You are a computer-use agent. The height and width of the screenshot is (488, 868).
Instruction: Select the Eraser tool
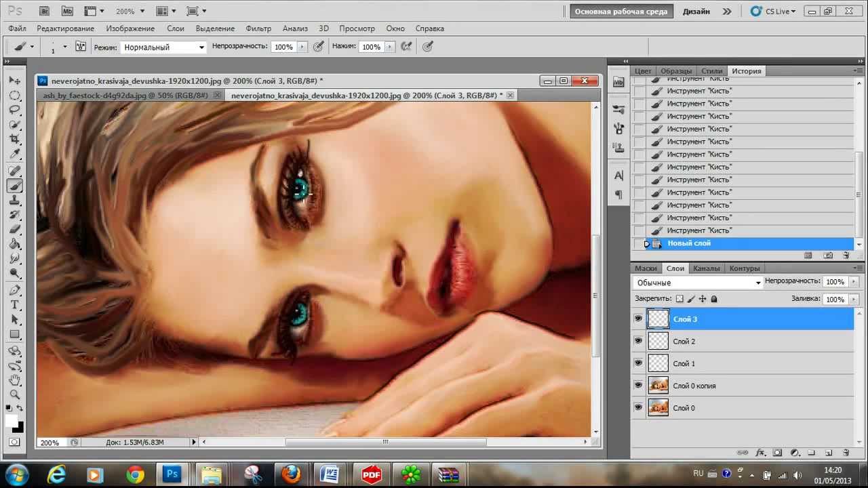click(x=14, y=230)
